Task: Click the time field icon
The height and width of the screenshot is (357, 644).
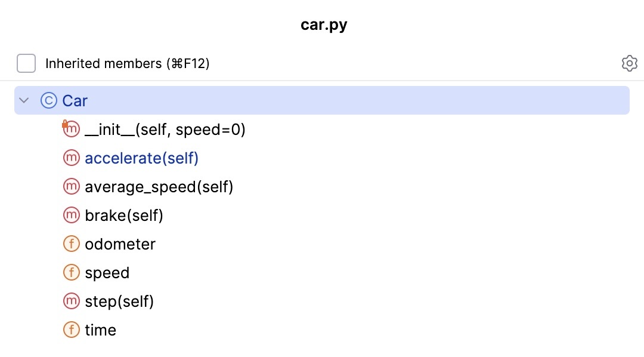Action: click(x=71, y=330)
